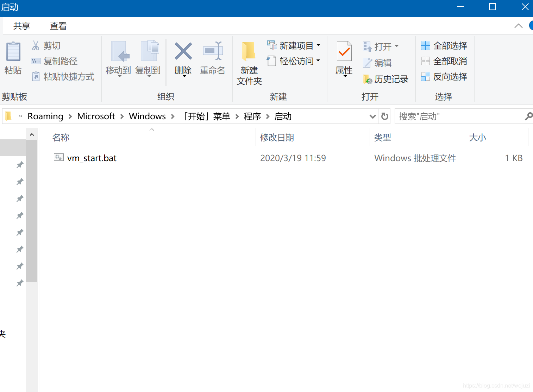533x392 pixels.
Task: Click the Cut scissors icon
Action: pos(36,45)
